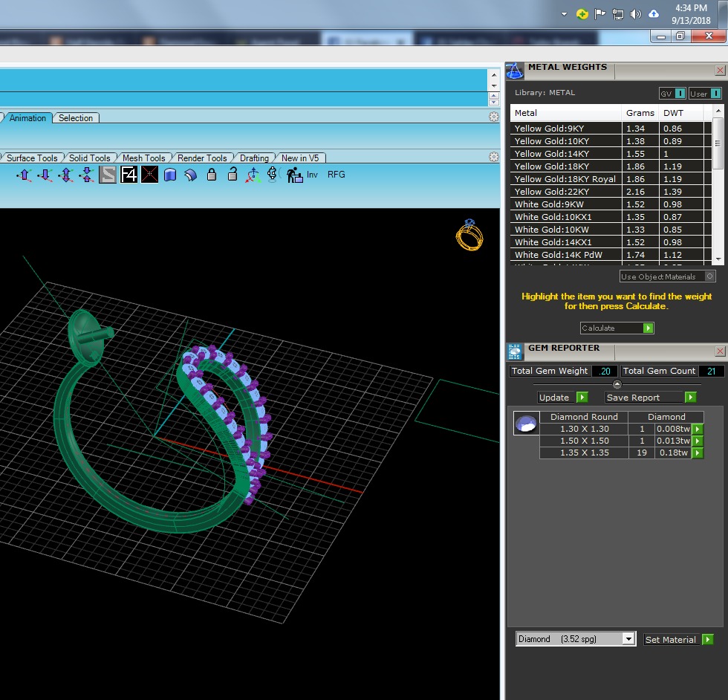Select the White Gold:14K PdW row
Screen dimensions: 728x700
click(611, 255)
